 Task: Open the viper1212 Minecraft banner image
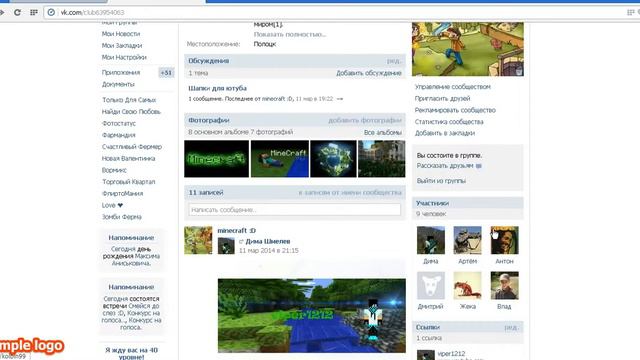coord(311,316)
